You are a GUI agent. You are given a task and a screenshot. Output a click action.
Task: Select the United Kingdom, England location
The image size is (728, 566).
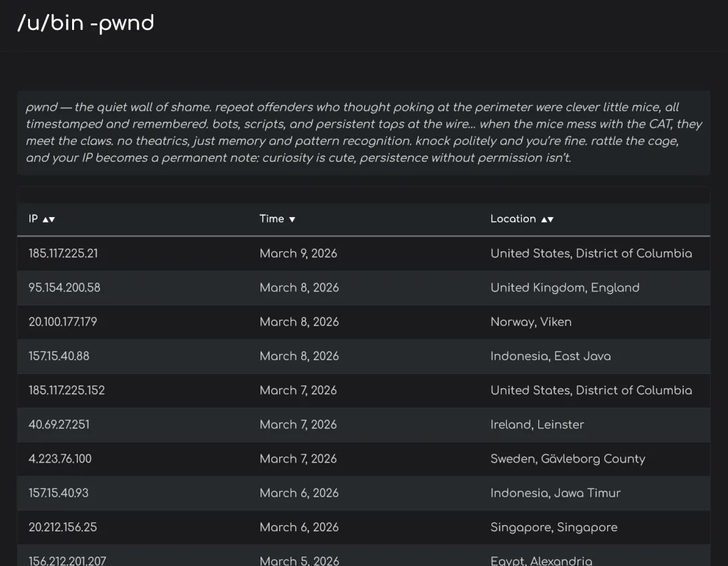(x=565, y=287)
